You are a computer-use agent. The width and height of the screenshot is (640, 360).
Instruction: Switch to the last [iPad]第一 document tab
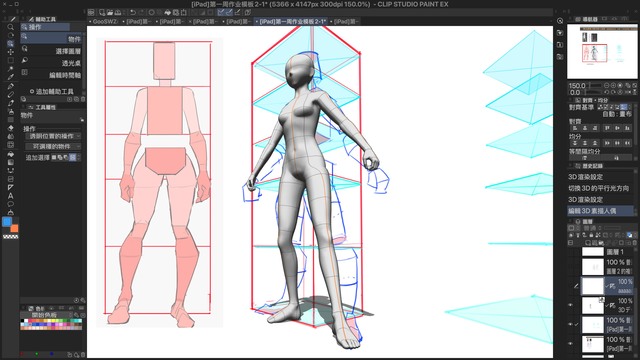[345, 21]
